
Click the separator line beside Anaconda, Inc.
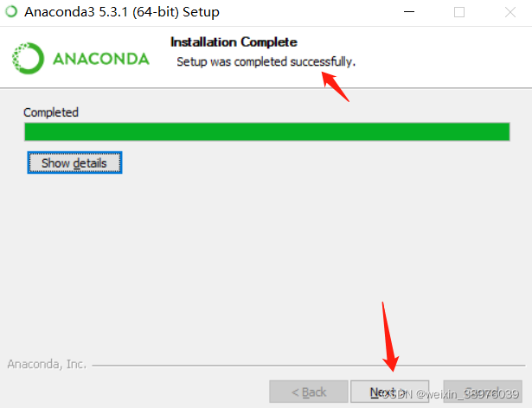tap(309, 366)
